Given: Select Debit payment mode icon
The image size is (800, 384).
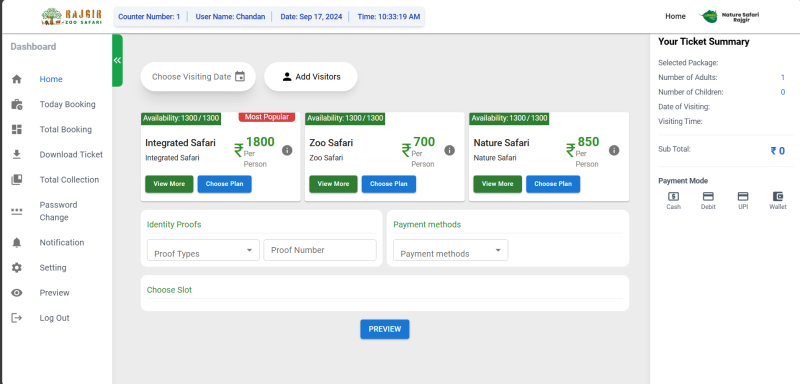Looking at the screenshot, I should tap(708, 196).
